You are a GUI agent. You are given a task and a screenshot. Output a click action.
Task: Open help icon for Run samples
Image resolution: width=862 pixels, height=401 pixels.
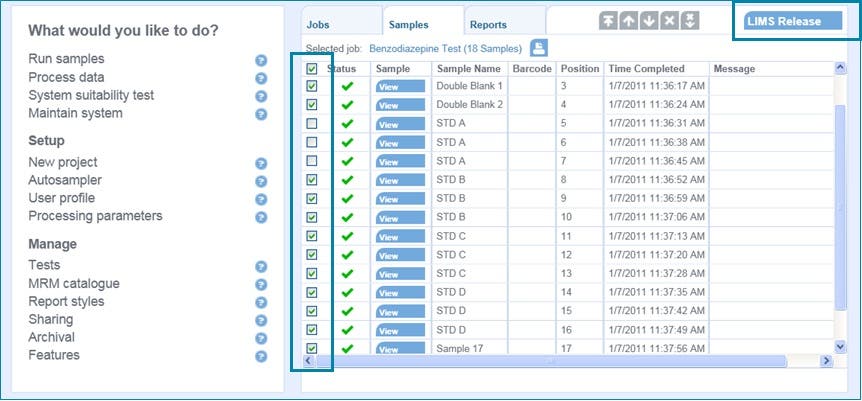click(x=261, y=60)
